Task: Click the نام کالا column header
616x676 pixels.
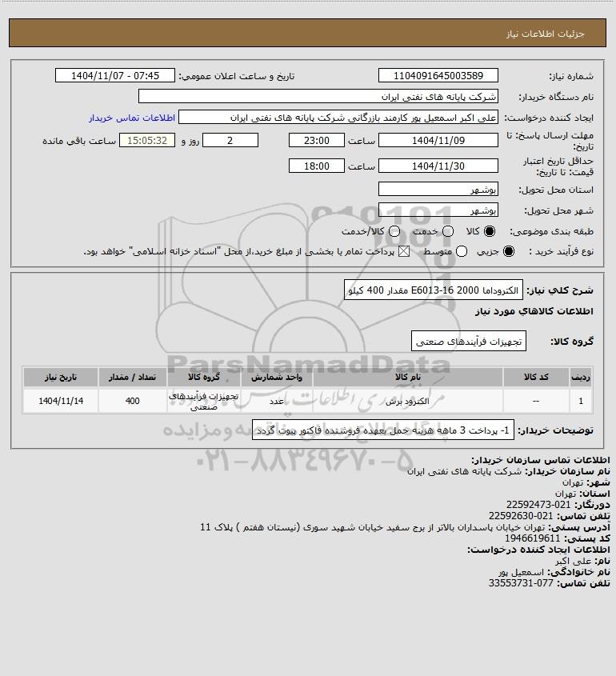Action: coord(407,378)
